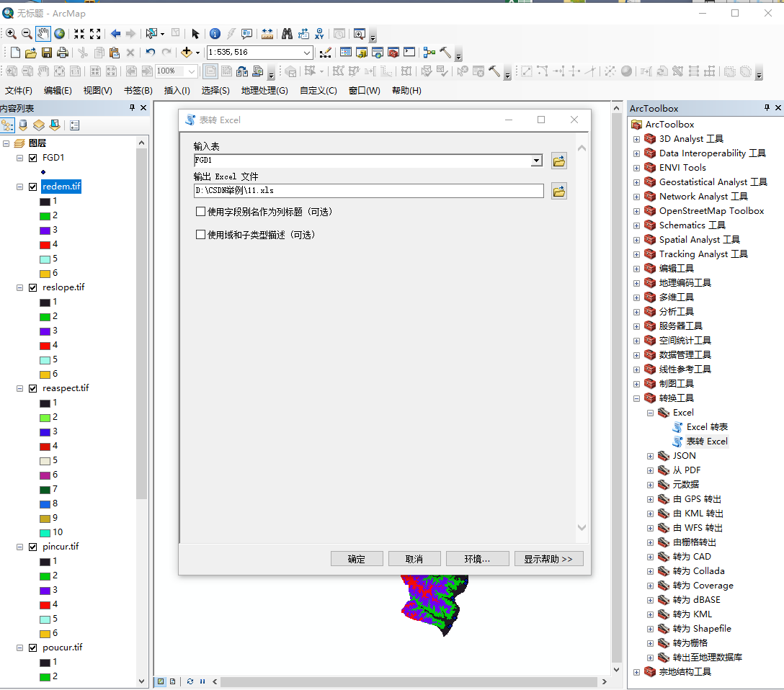The image size is (784, 690).
Task: Browse for input table folder icon
Action: 559,161
